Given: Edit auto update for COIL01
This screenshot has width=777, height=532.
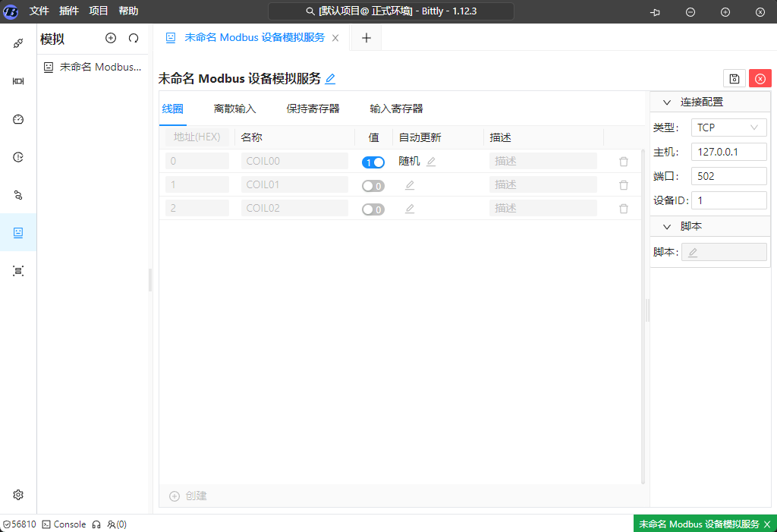Looking at the screenshot, I should pos(410,185).
